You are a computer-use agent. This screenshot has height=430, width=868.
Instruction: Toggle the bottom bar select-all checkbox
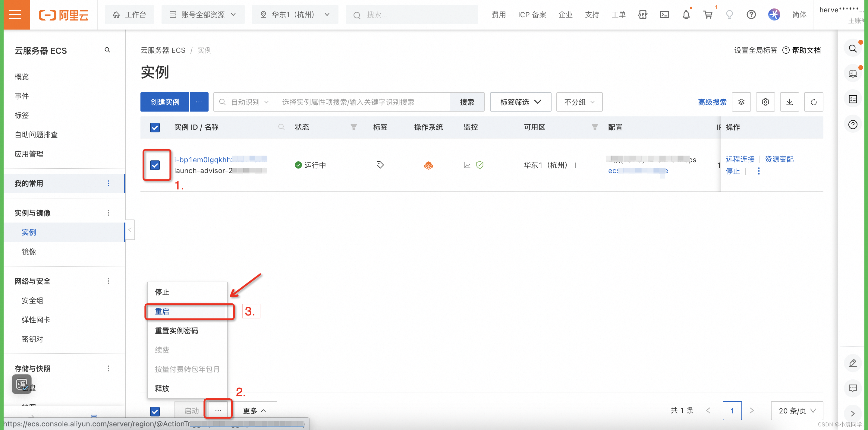(155, 411)
